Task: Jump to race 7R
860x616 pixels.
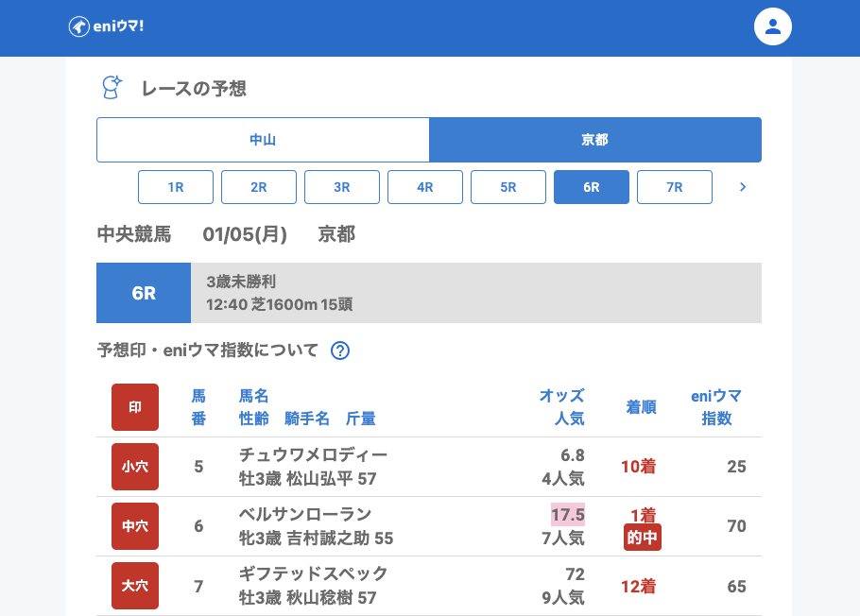Action: click(x=675, y=187)
